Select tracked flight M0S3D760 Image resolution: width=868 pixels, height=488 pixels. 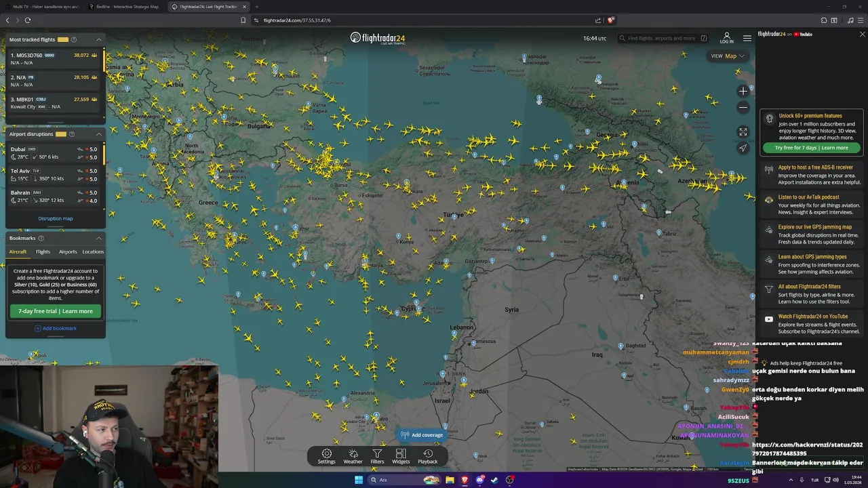tap(54, 59)
